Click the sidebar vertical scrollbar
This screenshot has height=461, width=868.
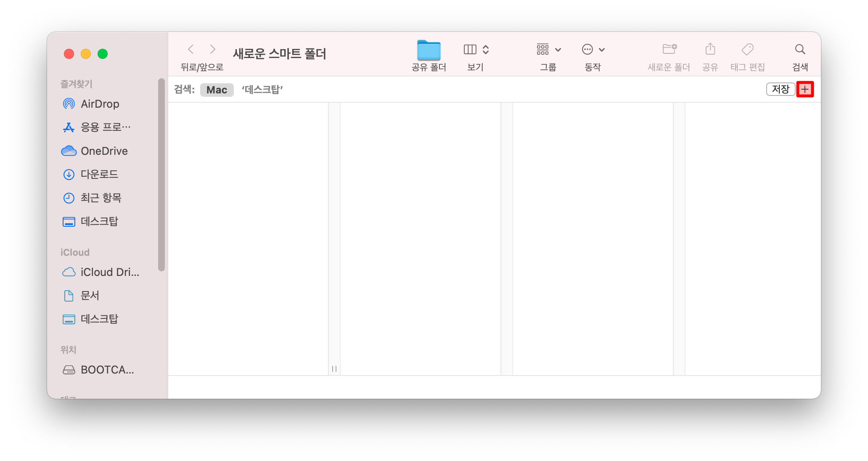tap(161, 175)
